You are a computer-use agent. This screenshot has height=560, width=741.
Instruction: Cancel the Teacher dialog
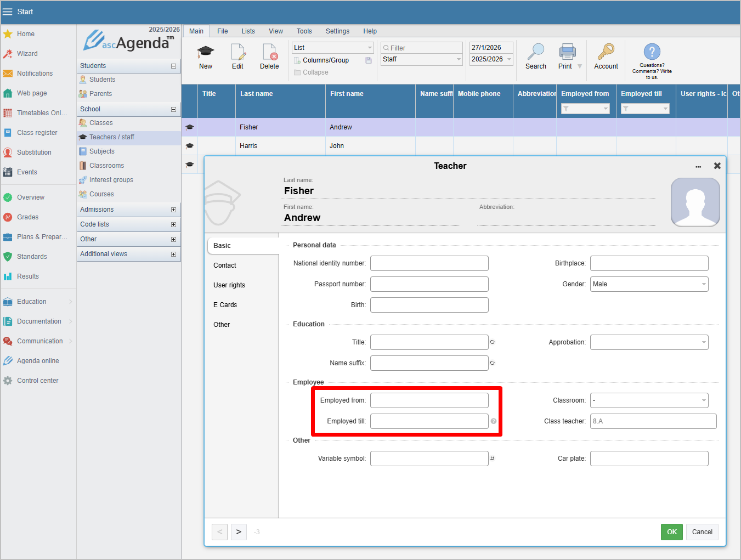702,532
